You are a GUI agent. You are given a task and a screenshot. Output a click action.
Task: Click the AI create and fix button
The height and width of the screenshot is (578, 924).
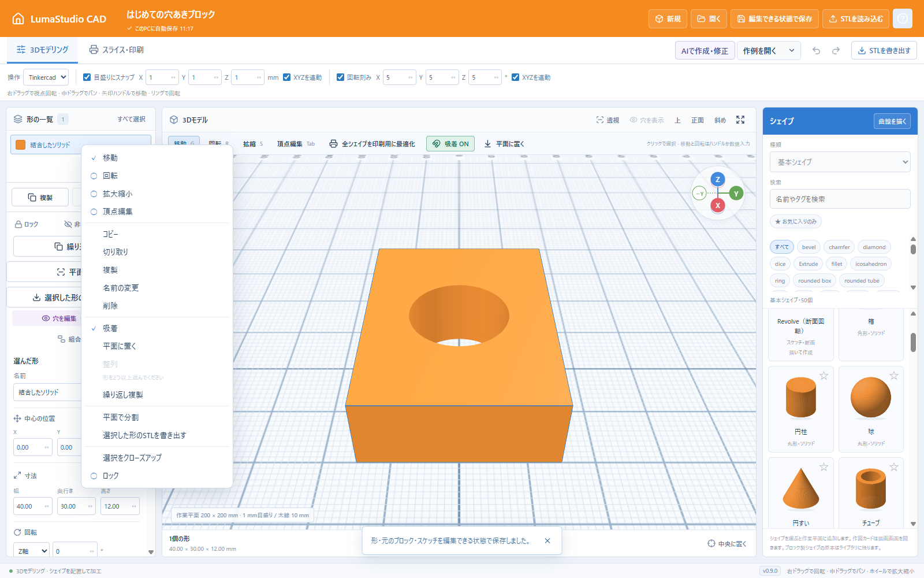click(x=705, y=51)
